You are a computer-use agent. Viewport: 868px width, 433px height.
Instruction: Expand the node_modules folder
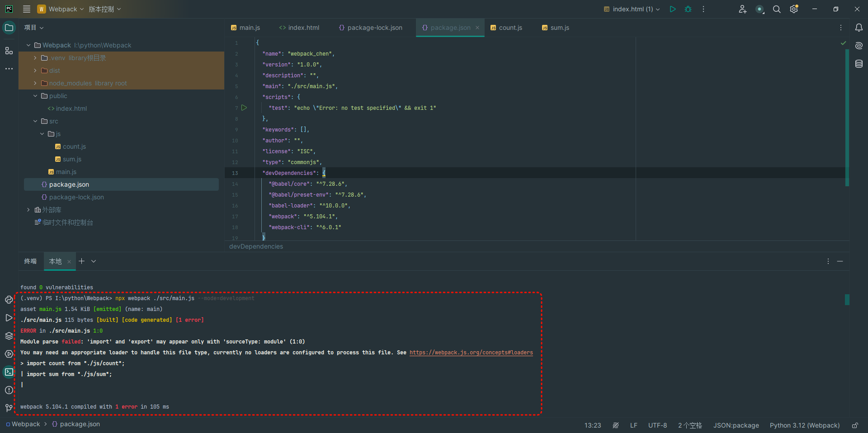(x=35, y=83)
